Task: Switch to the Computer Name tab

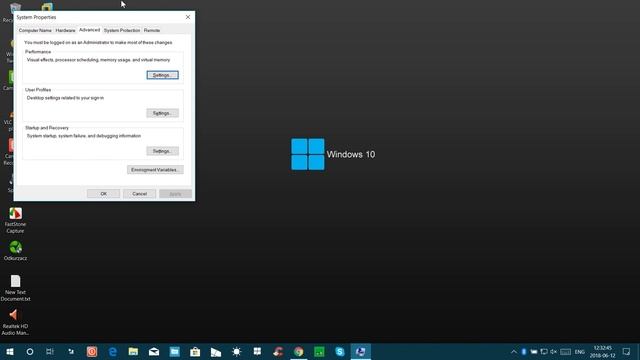Action: tap(35, 30)
